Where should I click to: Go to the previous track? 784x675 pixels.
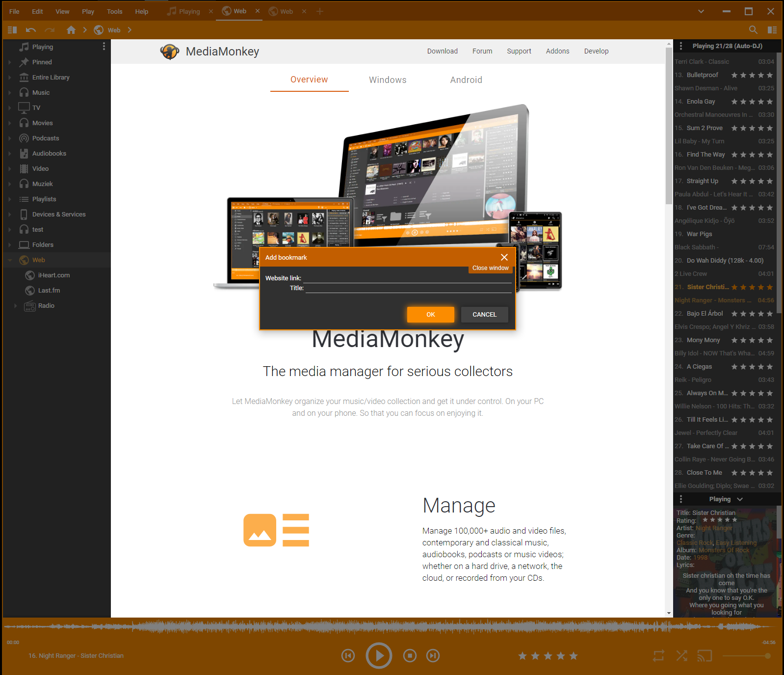(x=348, y=655)
